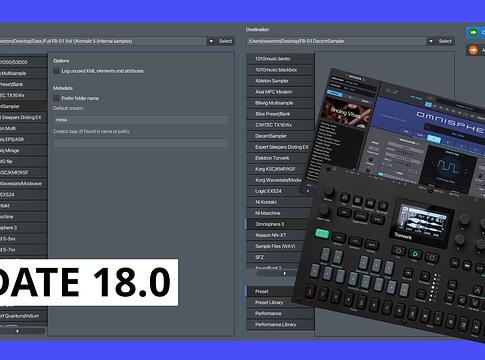Choose the Performance Library output type
This screenshot has width=485, height=360.
click(x=280, y=324)
